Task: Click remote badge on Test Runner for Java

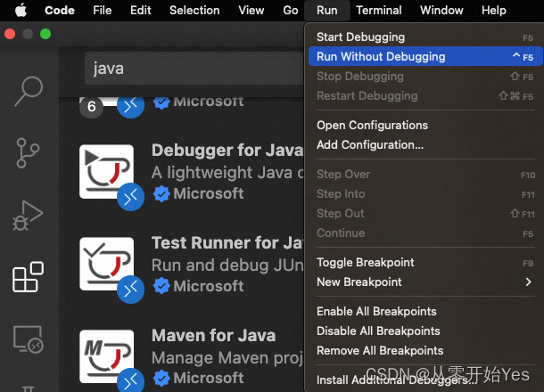Action: click(130, 290)
